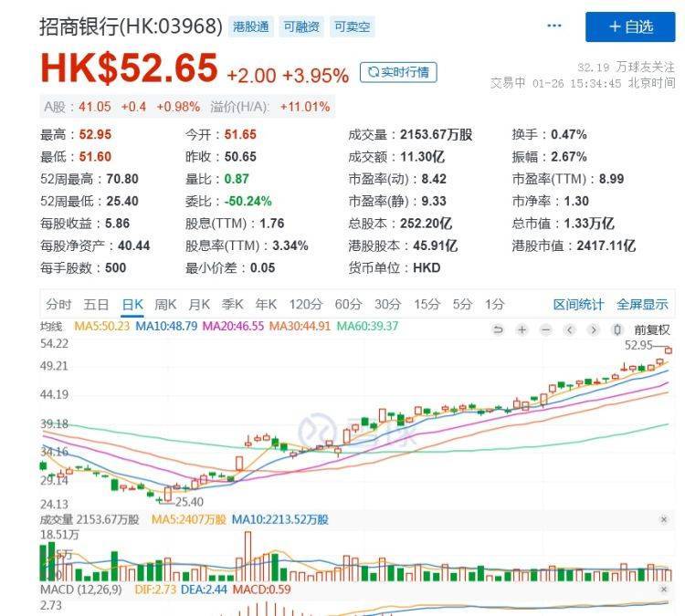Image resolution: width=685 pixels, height=616 pixels.
Task: Click the HK$52.65 current price
Action: [129, 68]
